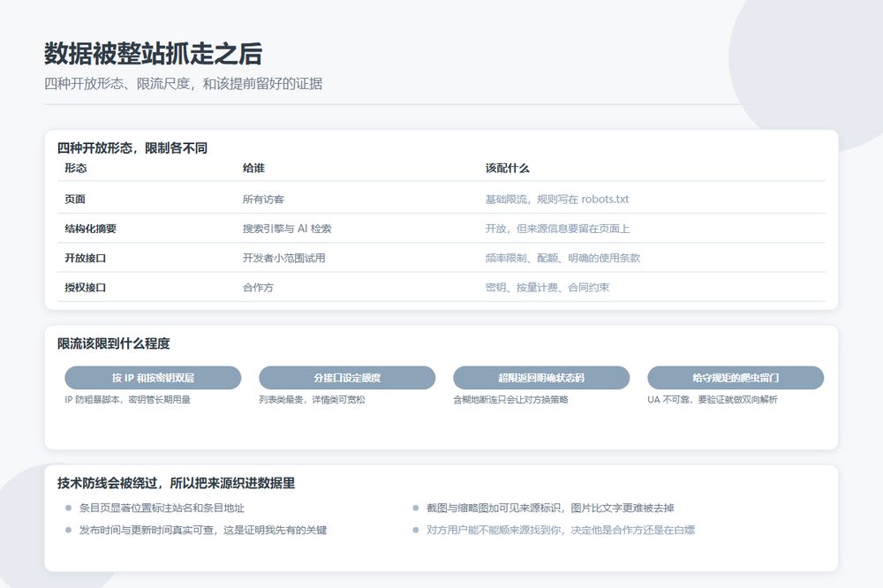Click the cell 合作方
The image size is (883, 588).
(x=258, y=287)
